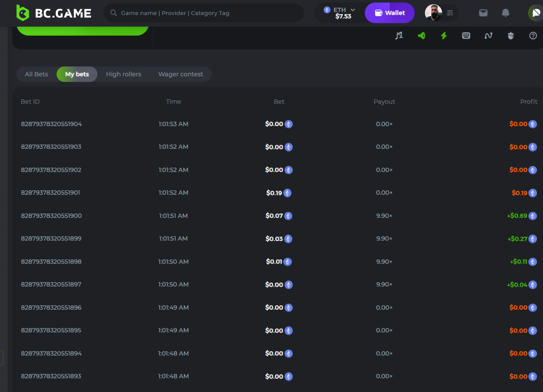This screenshot has width=543, height=392.
Task: Toggle the muted music note icon
Action: [x=399, y=36]
